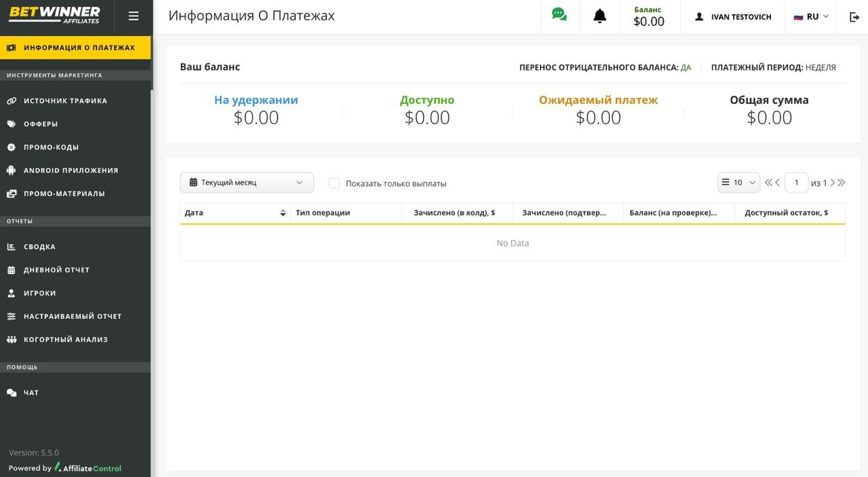This screenshot has height=477, width=868.
Task: Click the notifications bell icon
Action: (599, 16)
